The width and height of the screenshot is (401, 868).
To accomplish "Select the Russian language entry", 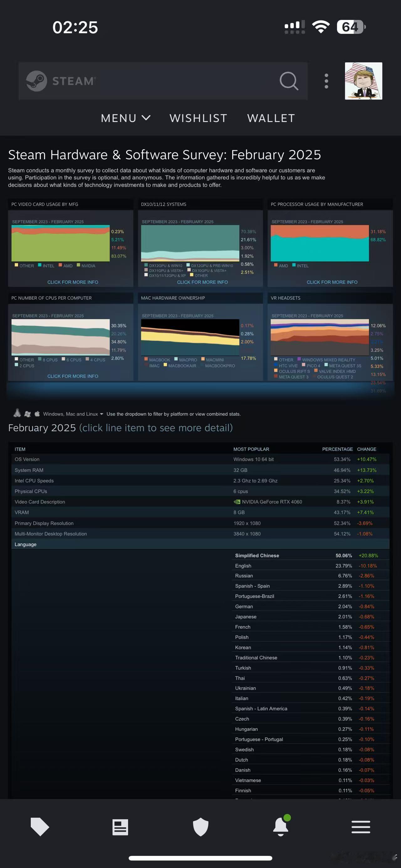I will click(310, 576).
